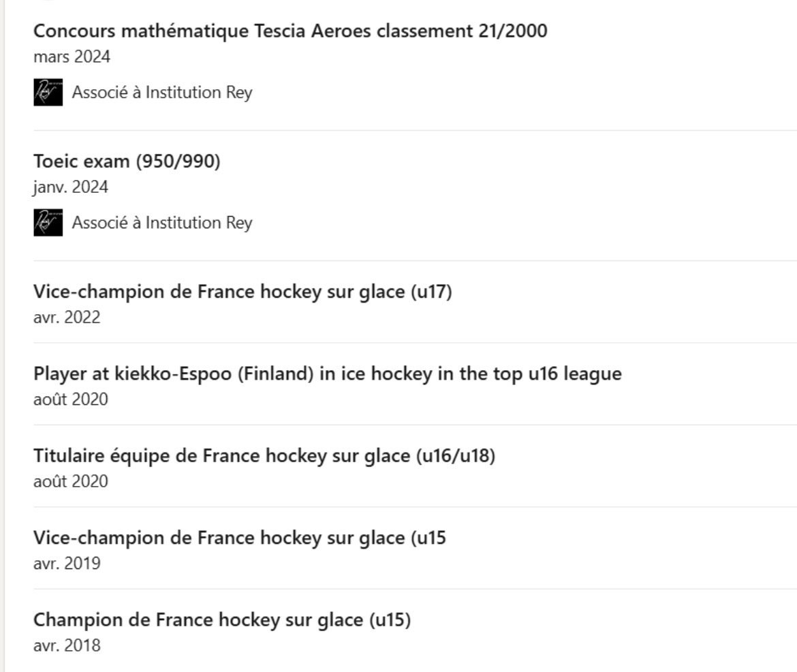Open Institution Rey link below Concours mathématique
This screenshot has width=797, height=672.
tap(162, 92)
